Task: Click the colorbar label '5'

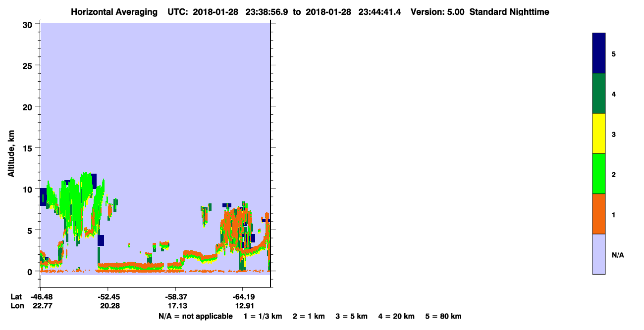Action: [614, 54]
